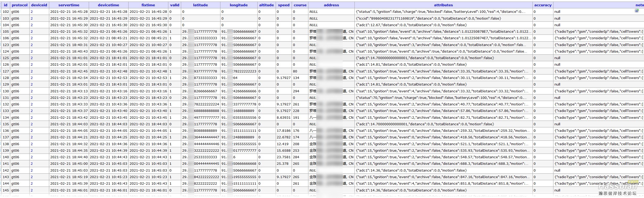The height and width of the screenshot is (198, 644).
Task: Sort by the address column header
Action: [x=331, y=5]
